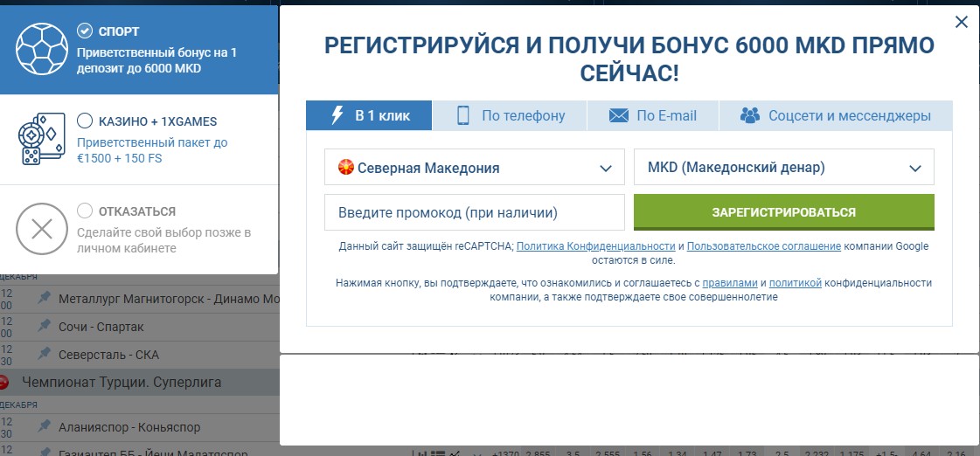This screenshot has width=980, height=456.
Task: Click the envelope E-mail icon
Action: coord(618,115)
